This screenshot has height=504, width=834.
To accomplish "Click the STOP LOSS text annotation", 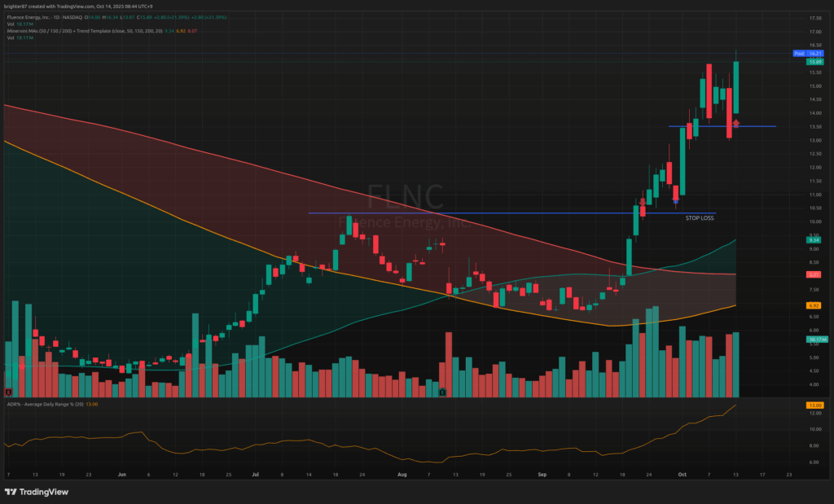I will pos(699,218).
